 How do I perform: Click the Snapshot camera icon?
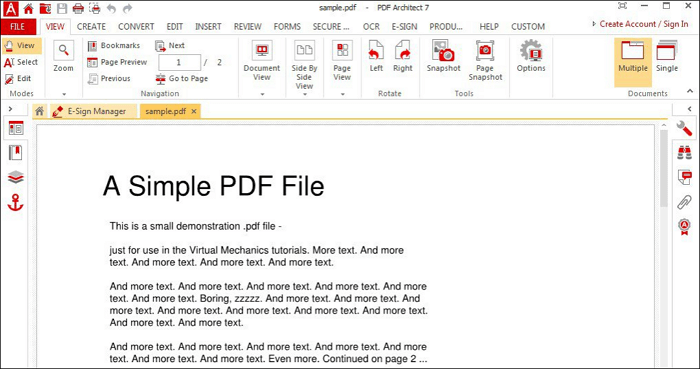[x=443, y=51]
